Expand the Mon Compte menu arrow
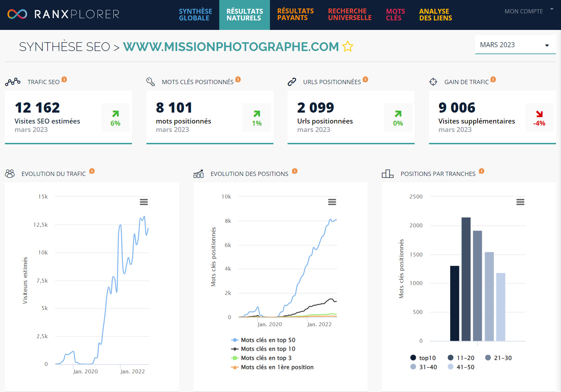The height and width of the screenshot is (392, 561). click(552, 9)
